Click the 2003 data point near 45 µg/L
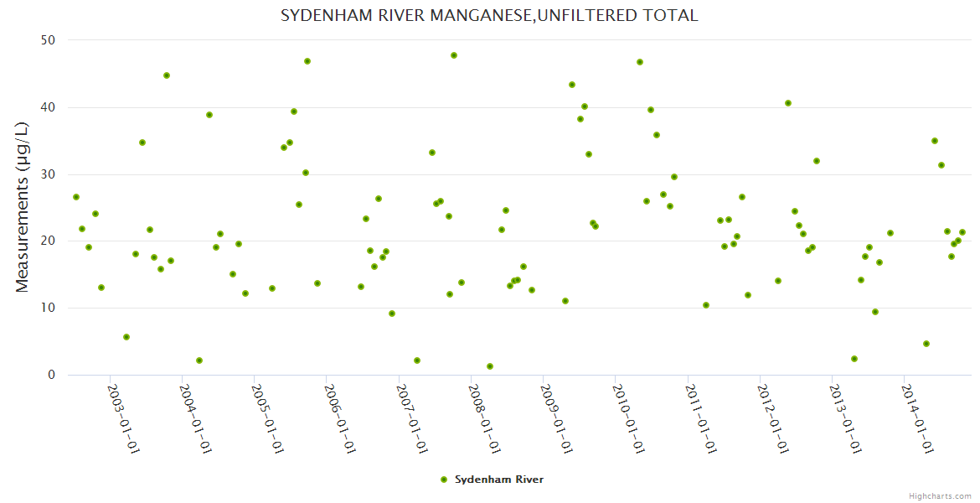Viewport: 980px width, 503px height. [x=167, y=75]
